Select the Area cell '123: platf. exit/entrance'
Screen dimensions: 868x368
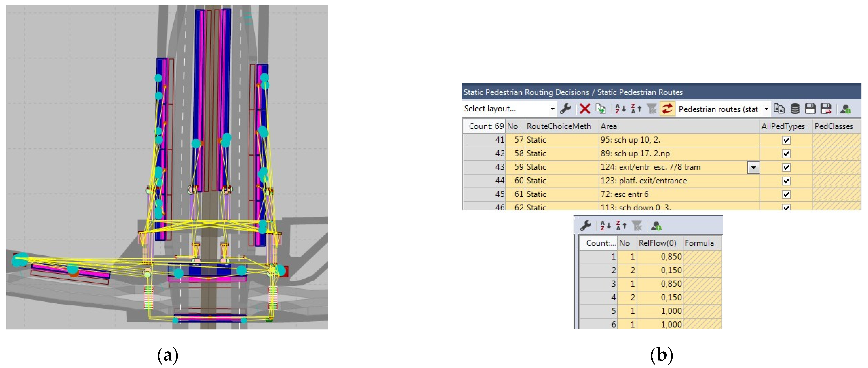pos(644,181)
